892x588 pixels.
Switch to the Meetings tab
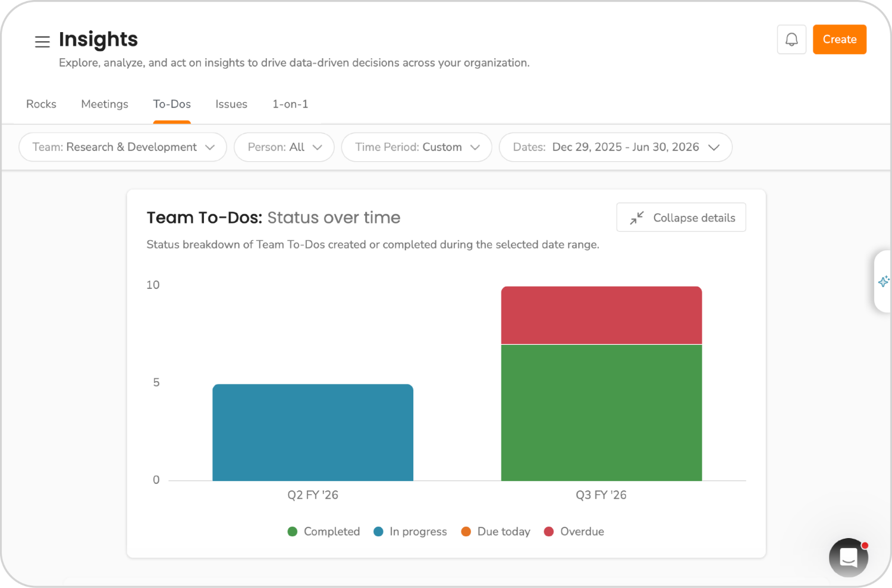[105, 104]
